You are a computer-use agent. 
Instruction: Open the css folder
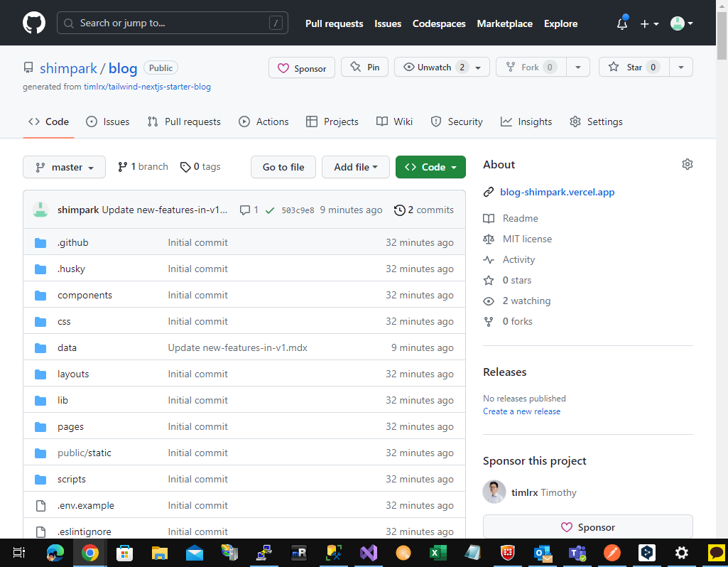64,321
